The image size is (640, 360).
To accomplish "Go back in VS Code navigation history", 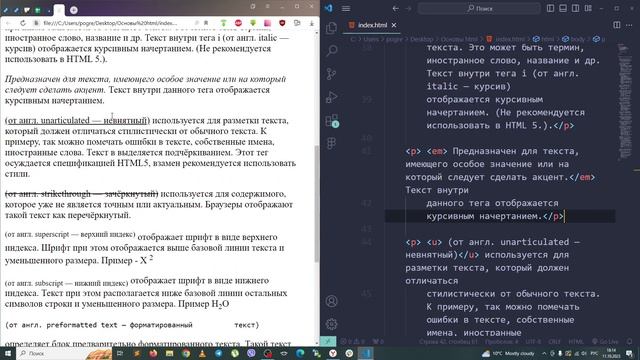I will 396,8.
